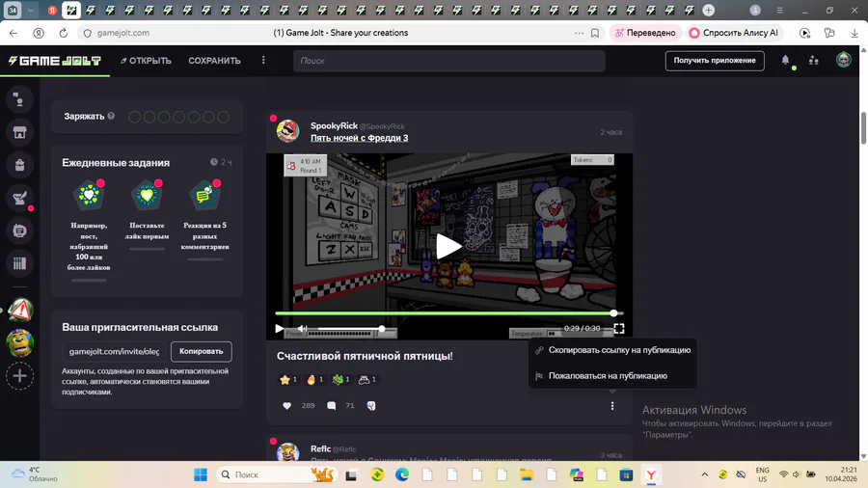Viewport: 868px width, 488px height.
Task: Open a new browser tab with plus
Action: (x=708, y=10)
